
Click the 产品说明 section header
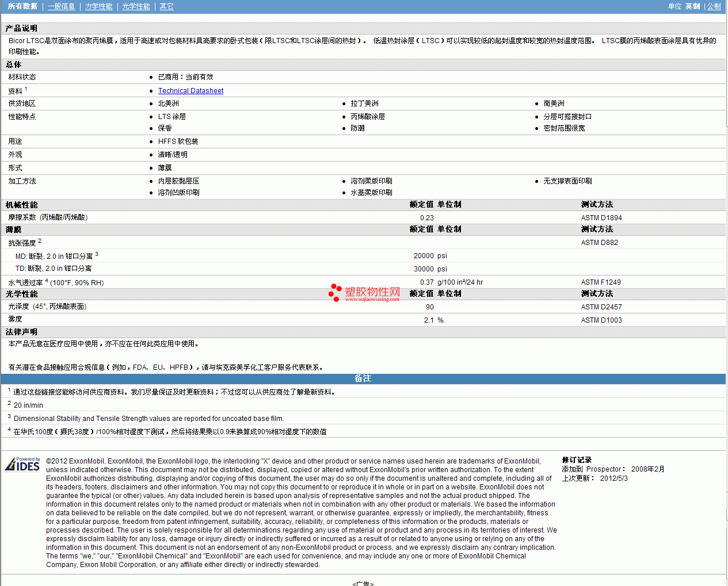pyautogui.click(x=22, y=28)
